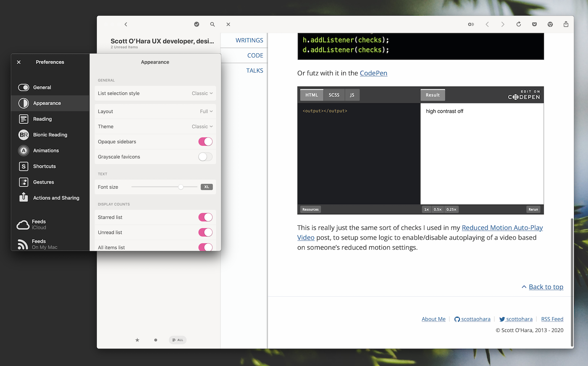Toggle the All items list count
Screen dimensions: 588x366
(205, 247)
